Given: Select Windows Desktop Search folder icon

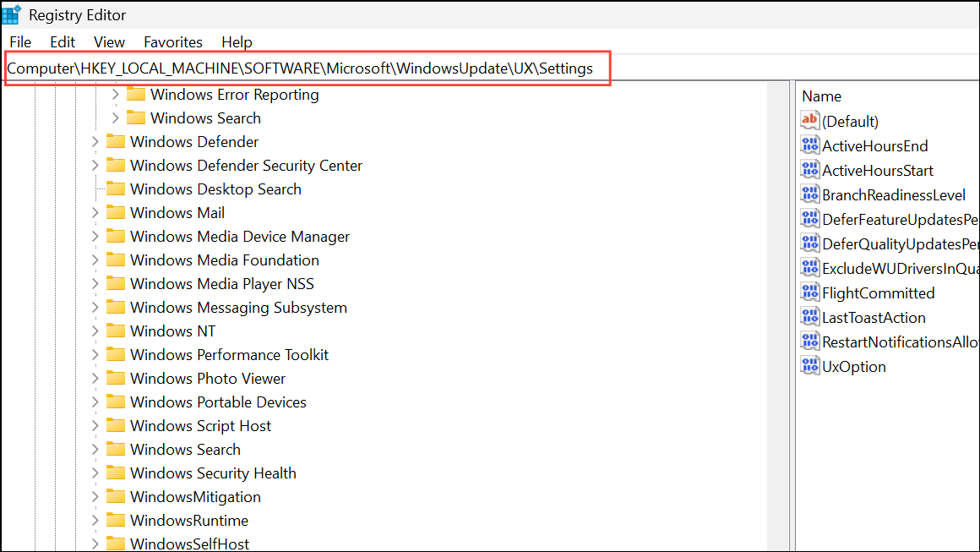Looking at the screenshot, I should (116, 189).
